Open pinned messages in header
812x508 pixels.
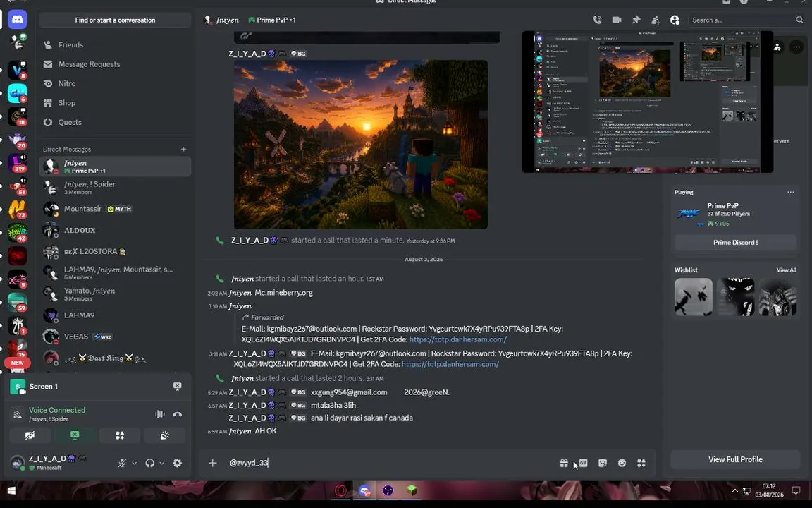point(636,20)
